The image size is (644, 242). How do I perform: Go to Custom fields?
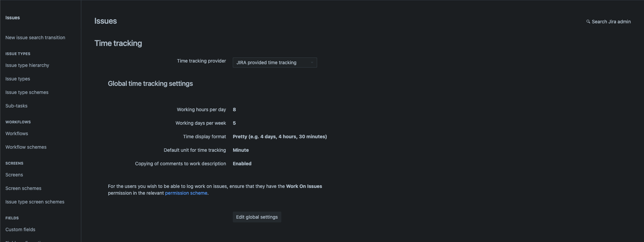point(20,229)
